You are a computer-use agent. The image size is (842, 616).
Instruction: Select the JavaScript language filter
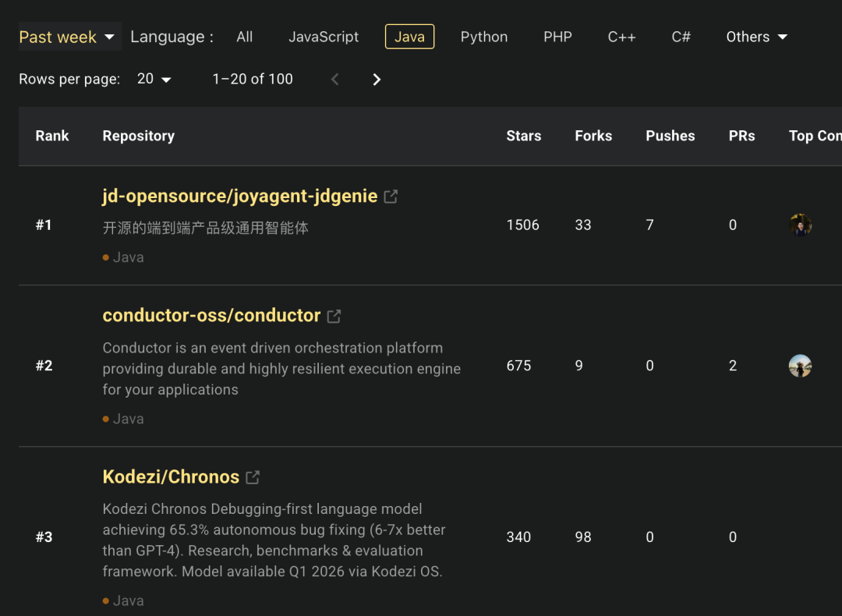pyautogui.click(x=324, y=37)
